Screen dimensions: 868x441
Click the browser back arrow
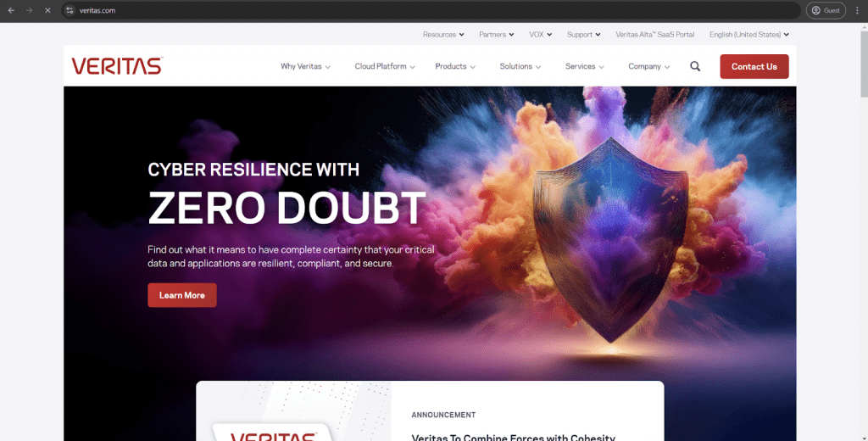(x=11, y=10)
